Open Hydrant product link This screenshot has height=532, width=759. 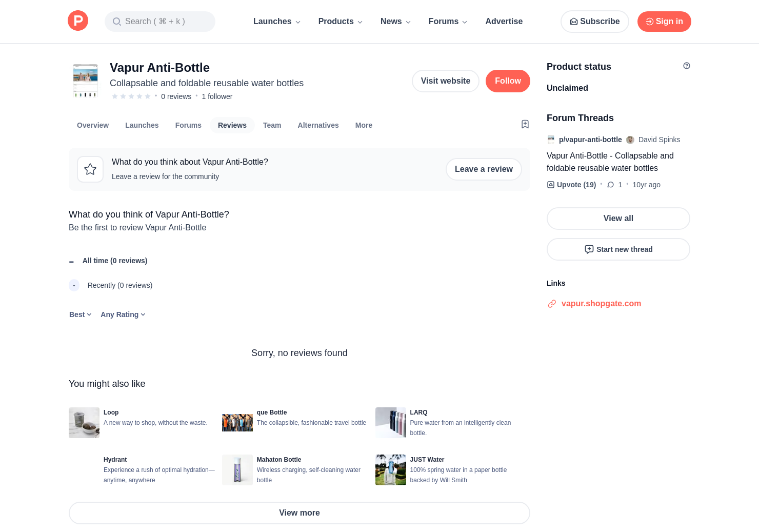click(115, 460)
